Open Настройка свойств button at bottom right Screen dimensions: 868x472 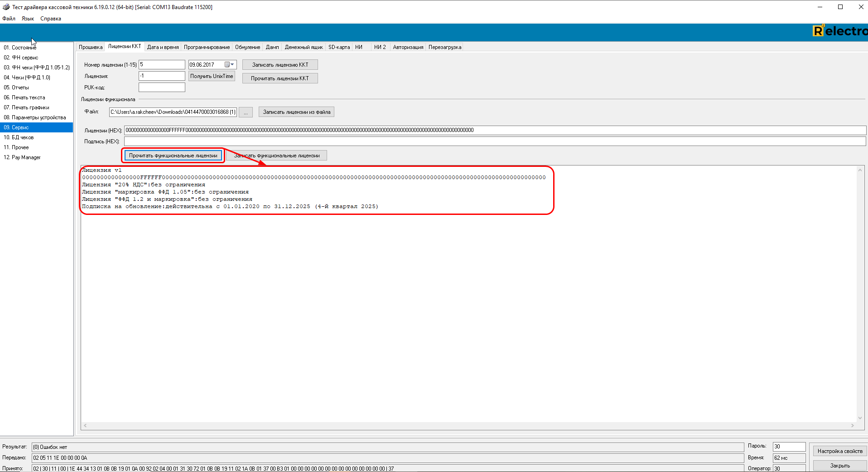point(839,451)
